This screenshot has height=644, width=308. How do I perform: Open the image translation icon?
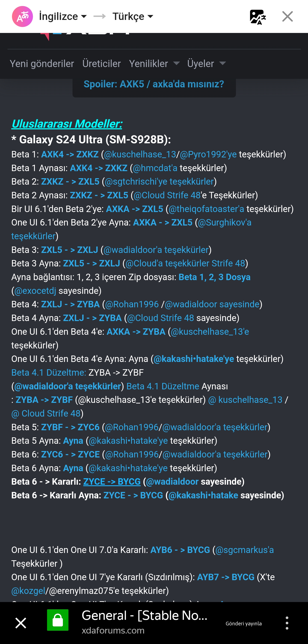point(258,17)
